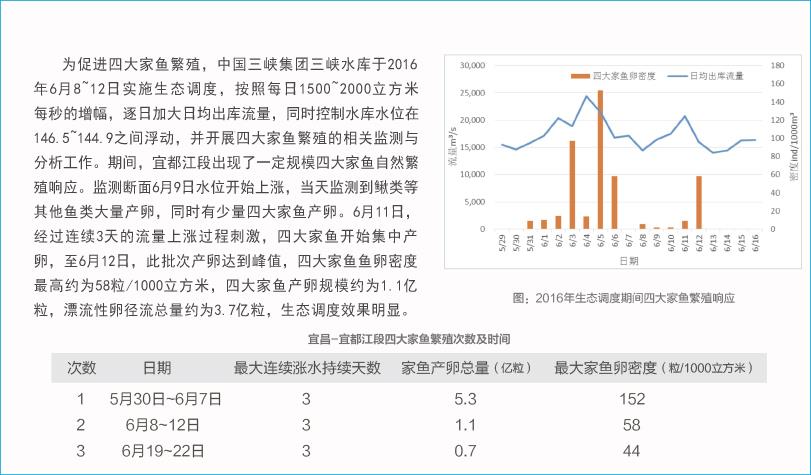Click the 6月19~22日 date cell
811x475 pixels.
(x=163, y=451)
